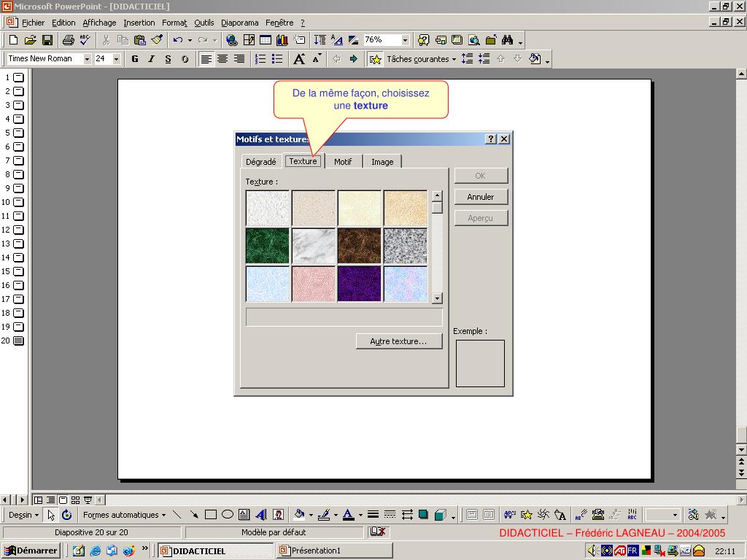Toggle numbered list formatting
This screenshot has width=747, height=560.
[260, 59]
